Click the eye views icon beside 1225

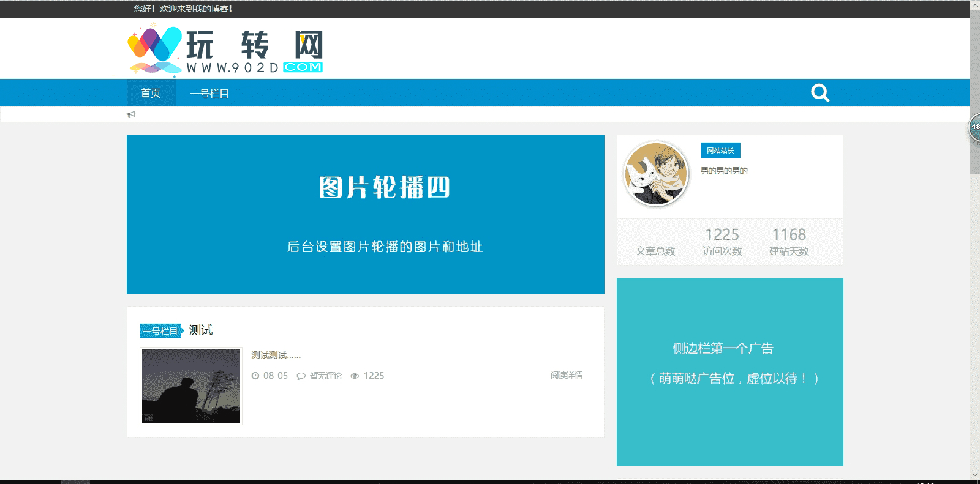click(355, 376)
